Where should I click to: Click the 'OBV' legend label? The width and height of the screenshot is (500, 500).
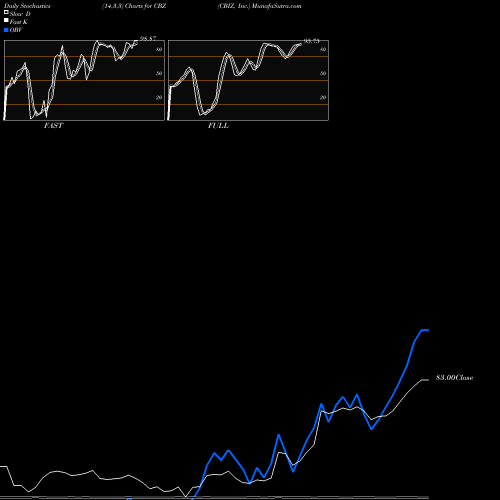pyautogui.click(x=16, y=30)
